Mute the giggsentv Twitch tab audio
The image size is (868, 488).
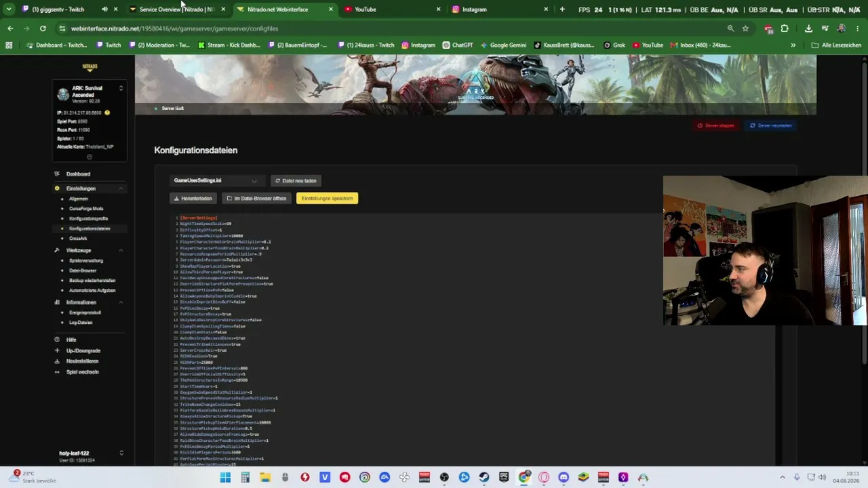104,9
